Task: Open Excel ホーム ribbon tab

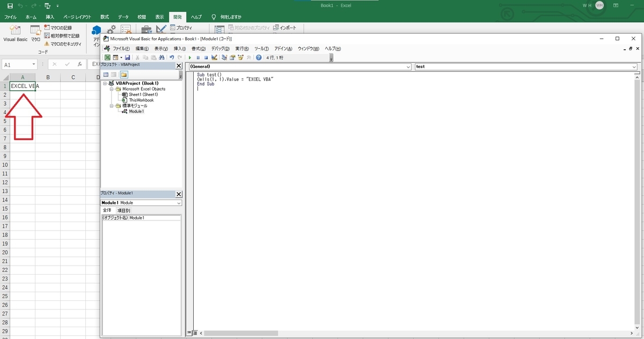Action: 31,17
